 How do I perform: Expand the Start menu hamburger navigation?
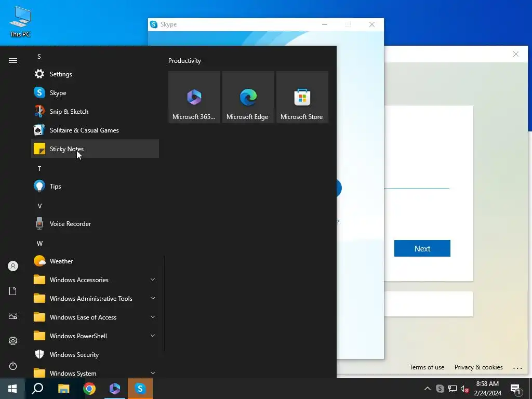pos(13,60)
